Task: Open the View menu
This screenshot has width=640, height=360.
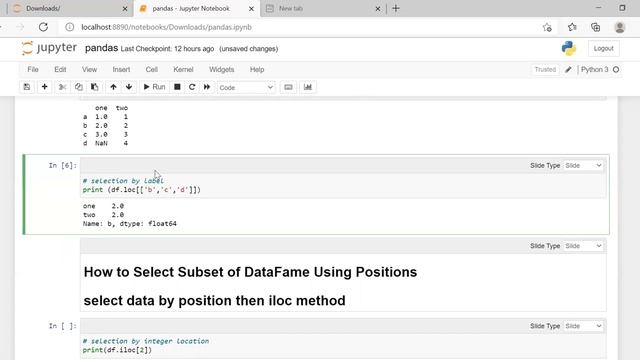Action: point(89,69)
